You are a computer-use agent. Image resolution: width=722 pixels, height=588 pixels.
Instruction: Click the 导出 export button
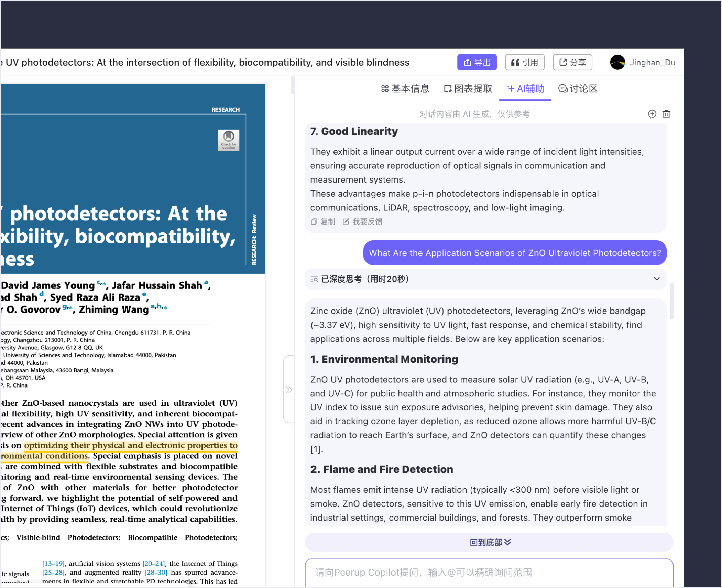pyautogui.click(x=477, y=62)
